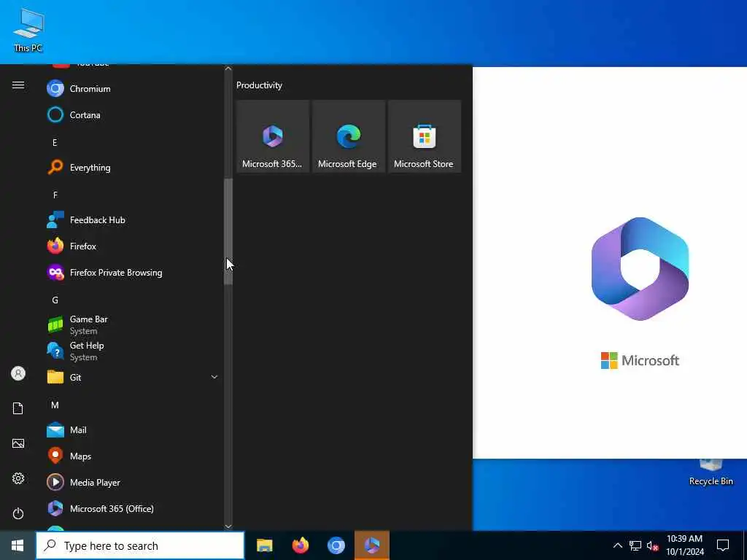Click the Productivity group title
The height and width of the screenshot is (560, 747).
259,85
